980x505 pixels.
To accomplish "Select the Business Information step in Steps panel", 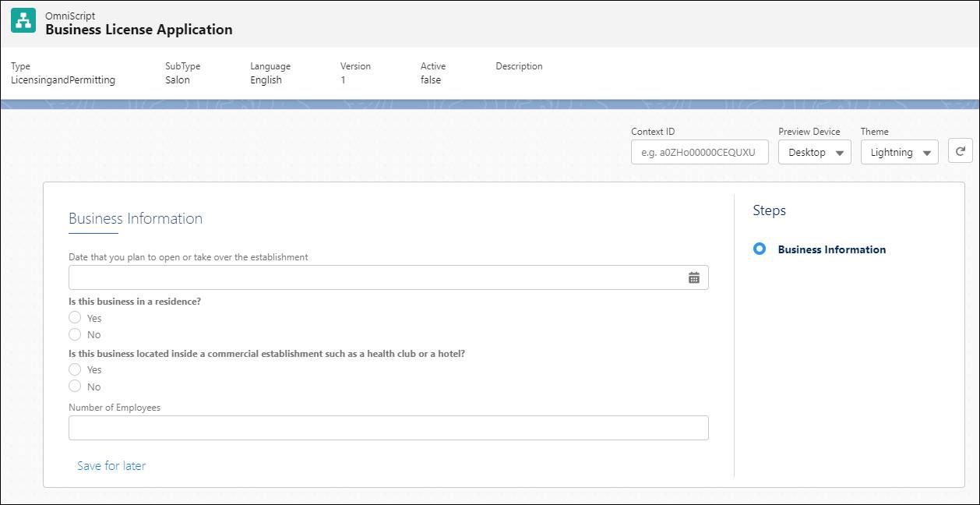I will (x=831, y=249).
